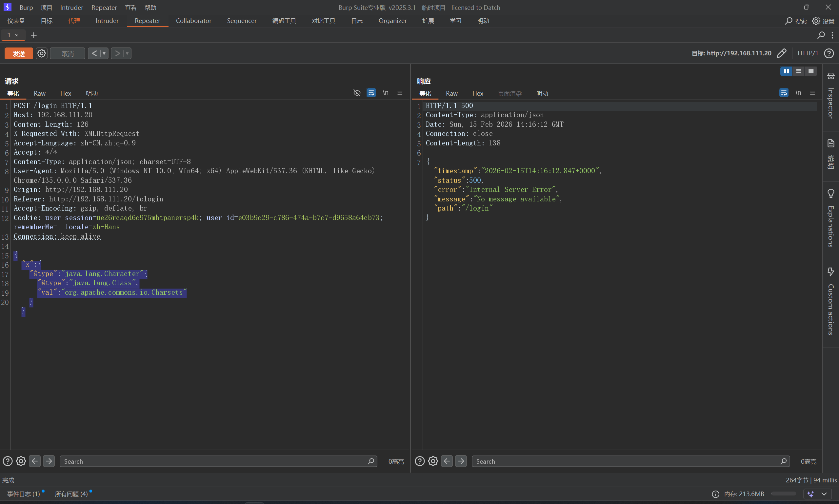
Task: Toggle word wrap in the request editor
Action: (371, 93)
